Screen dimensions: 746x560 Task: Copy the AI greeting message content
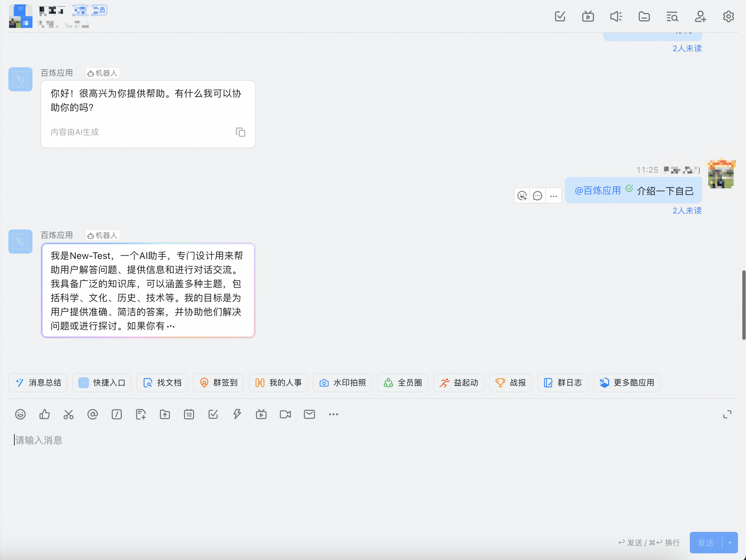[x=240, y=132]
